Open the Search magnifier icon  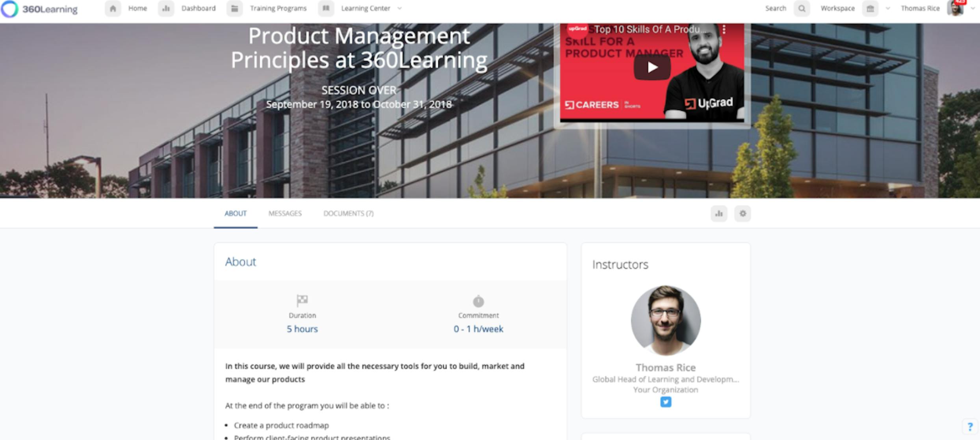click(x=802, y=8)
